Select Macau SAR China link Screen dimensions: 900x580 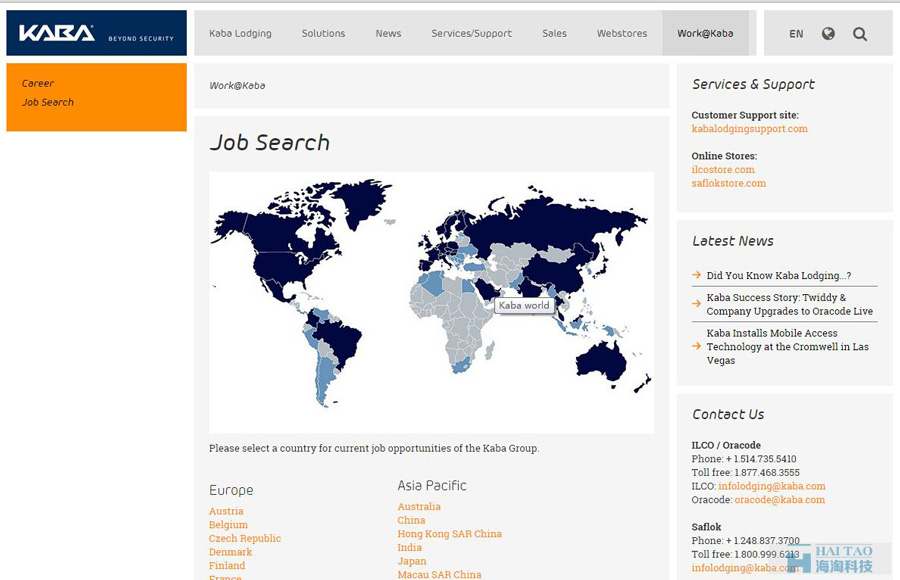440,574
